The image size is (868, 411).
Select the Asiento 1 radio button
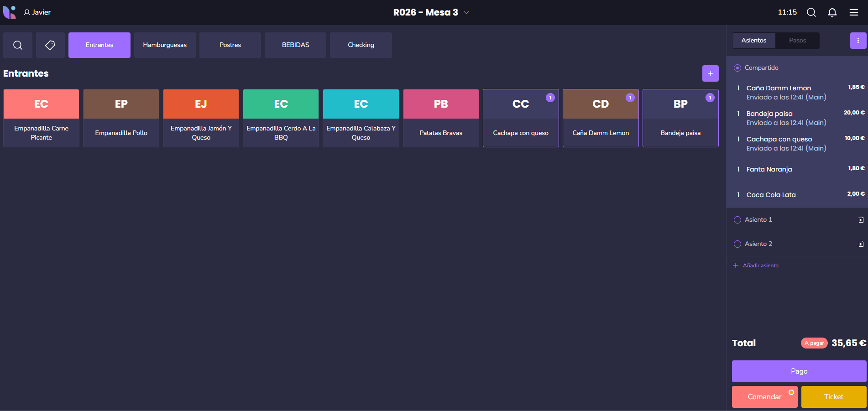pyautogui.click(x=737, y=220)
